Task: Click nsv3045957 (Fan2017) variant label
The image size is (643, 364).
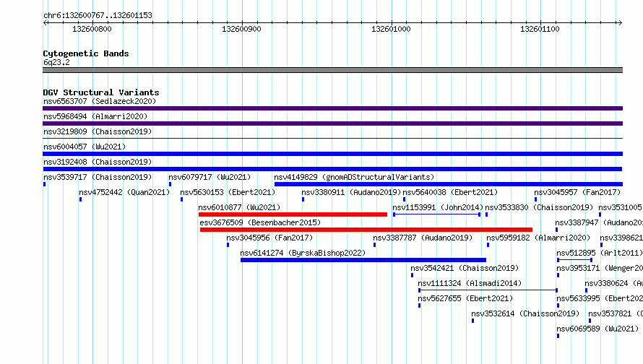Action: (x=577, y=192)
